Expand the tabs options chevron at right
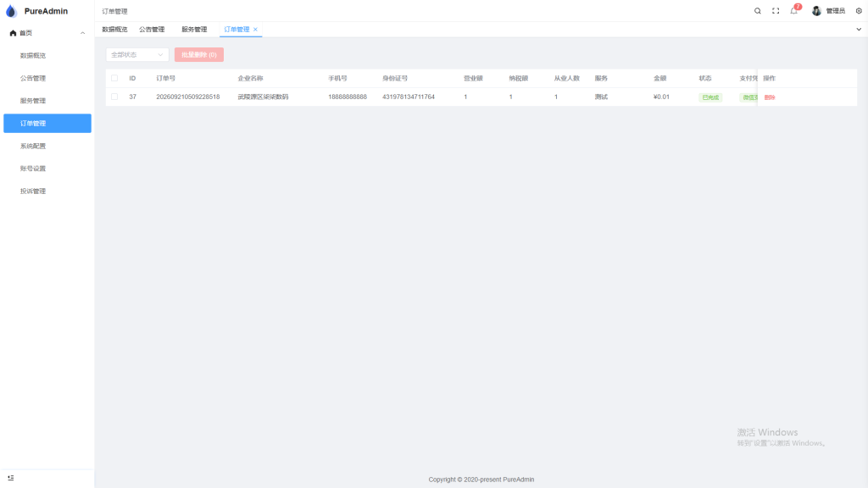Image resolution: width=868 pixels, height=488 pixels. click(859, 30)
